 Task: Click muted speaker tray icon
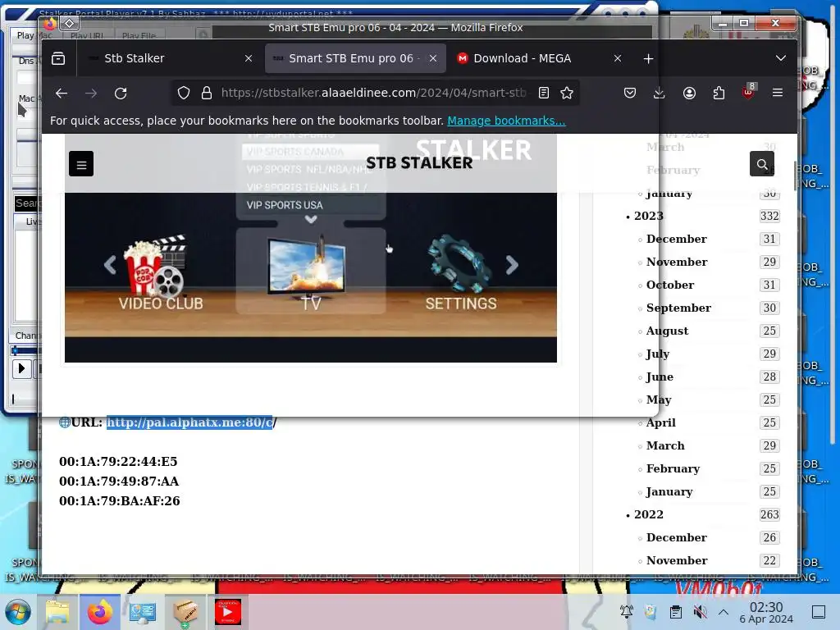pyautogui.click(x=699, y=612)
